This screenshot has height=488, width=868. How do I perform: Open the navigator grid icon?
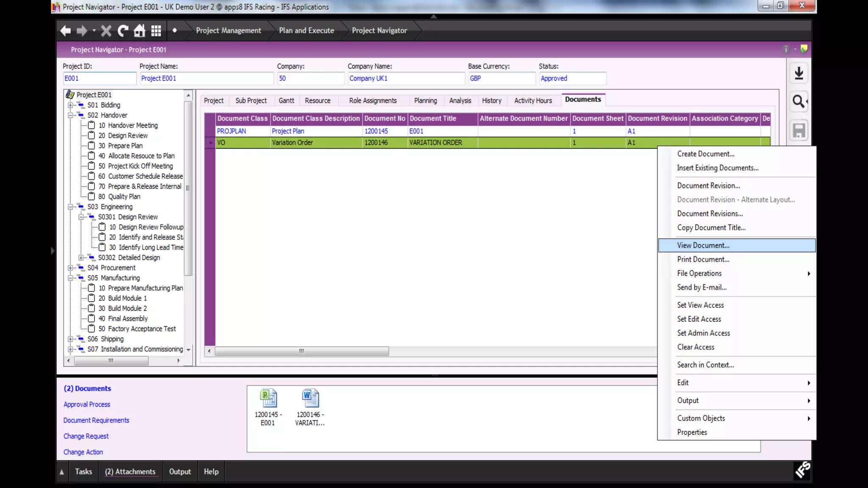(x=156, y=30)
